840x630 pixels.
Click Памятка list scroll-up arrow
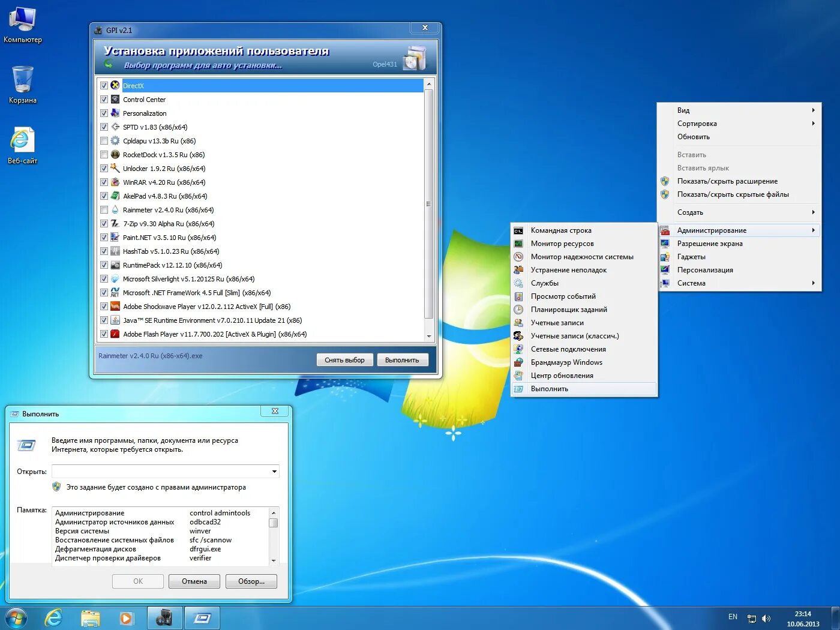(x=274, y=513)
